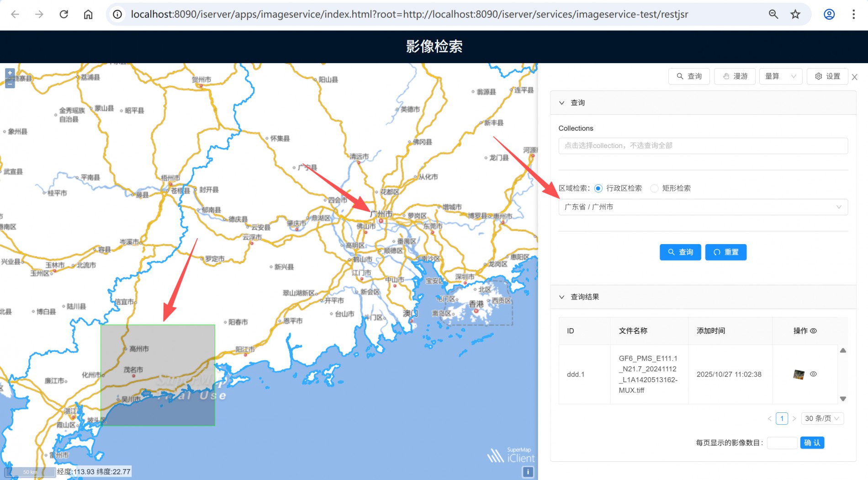Toggle all results visibility in 操作 header
The image size is (868, 480).
pos(814,331)
